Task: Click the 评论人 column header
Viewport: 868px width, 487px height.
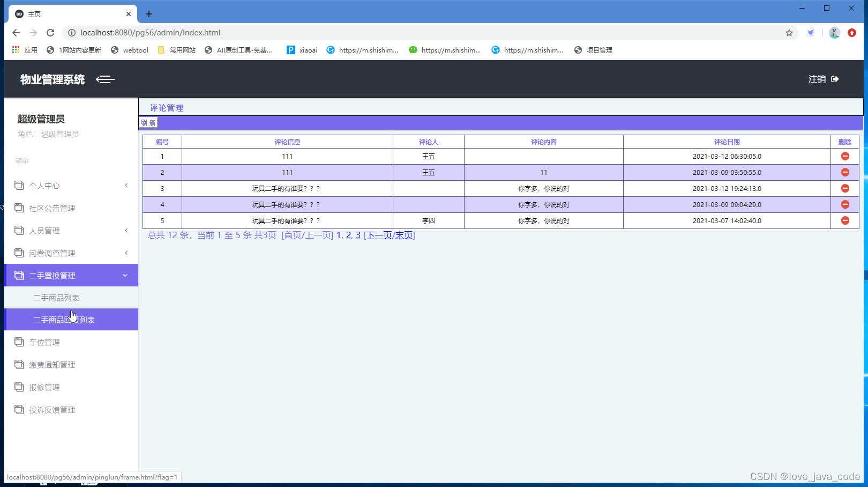Action: [429, 142]
